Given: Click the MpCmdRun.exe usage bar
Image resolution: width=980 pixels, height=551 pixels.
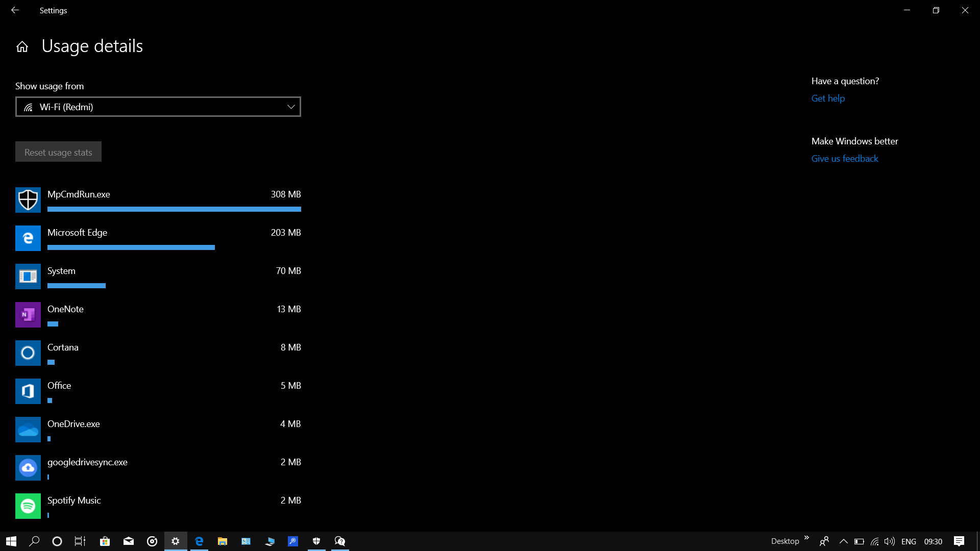Looking at the screenshot, I should pyautogui.click(x=174, y=209).
